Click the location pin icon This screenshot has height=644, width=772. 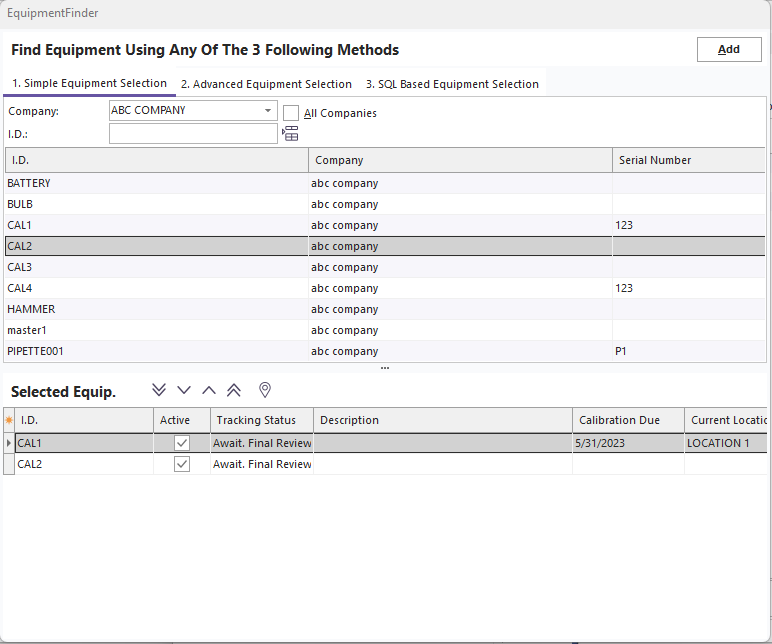pyautogui.click(x=265, y=390)
